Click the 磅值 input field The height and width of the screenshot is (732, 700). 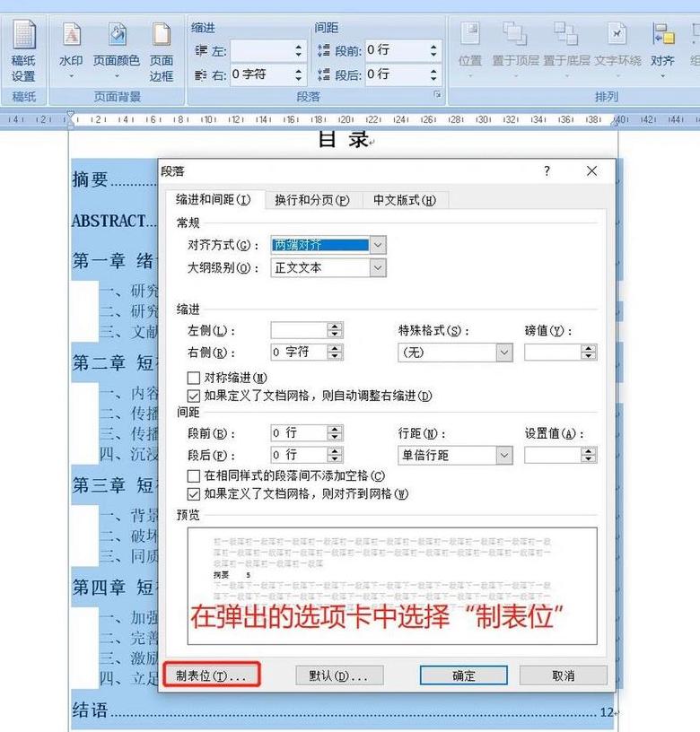(x=553, y=353)
